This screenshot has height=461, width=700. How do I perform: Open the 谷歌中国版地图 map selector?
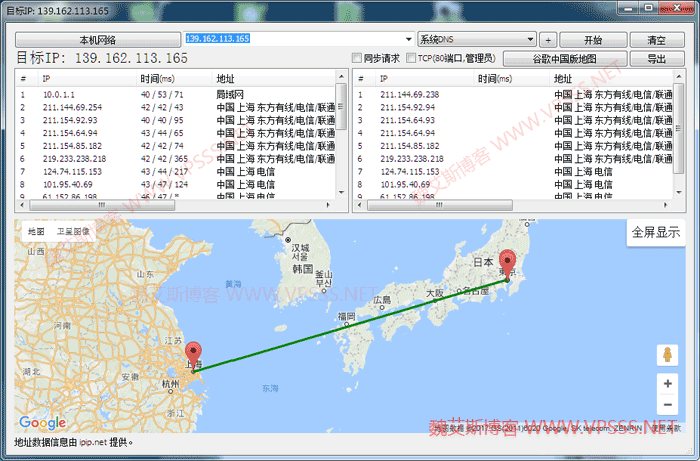pyautogui.click(x=565, y=59)
